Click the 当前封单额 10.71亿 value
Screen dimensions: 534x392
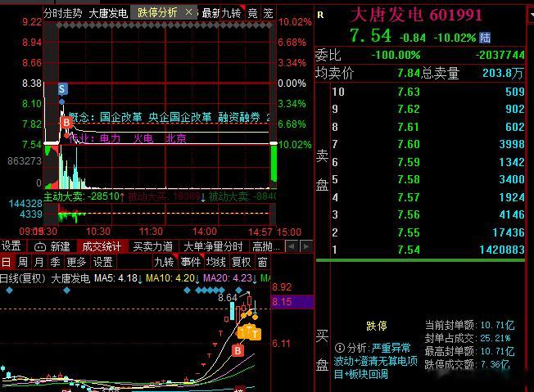click(497, 325)
